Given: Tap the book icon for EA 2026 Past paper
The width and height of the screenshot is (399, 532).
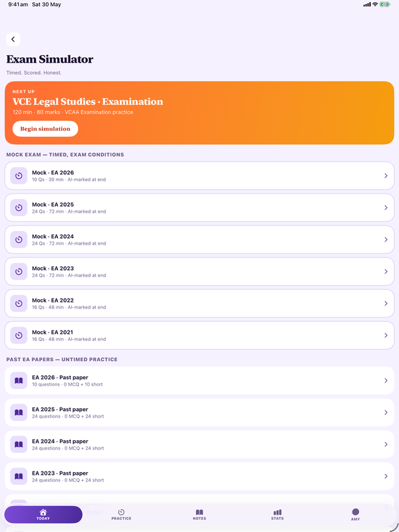Looking at the screenshot, I should click(x=19, y=380).
